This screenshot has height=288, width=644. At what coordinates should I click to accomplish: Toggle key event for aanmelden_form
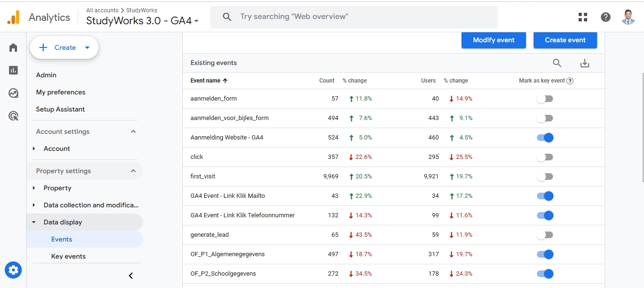544,99
